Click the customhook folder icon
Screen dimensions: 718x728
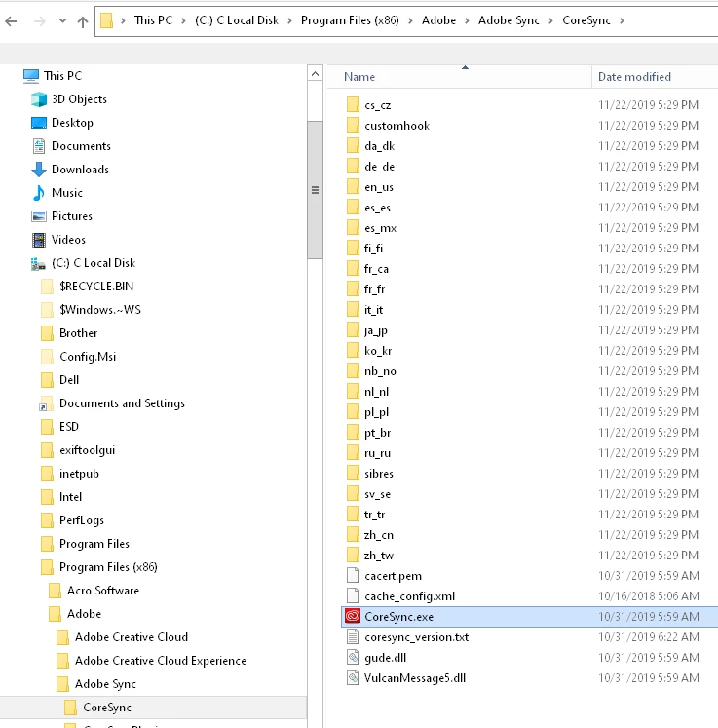pyautogui.click(x=353, y=126)
